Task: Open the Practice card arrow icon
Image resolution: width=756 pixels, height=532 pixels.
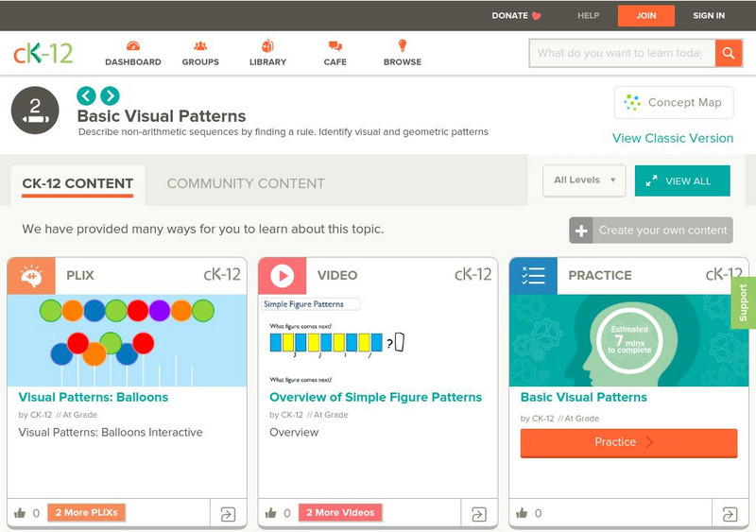Action: (x=730, y=514)
